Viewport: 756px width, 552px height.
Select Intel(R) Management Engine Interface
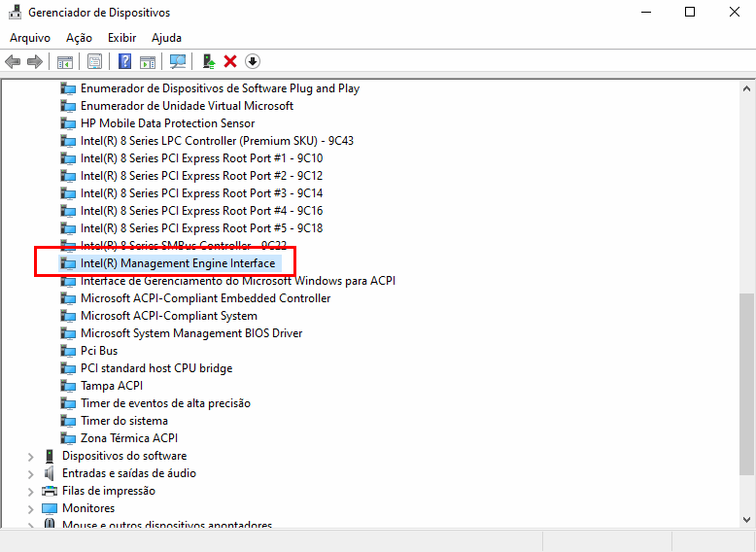(178, 263)
